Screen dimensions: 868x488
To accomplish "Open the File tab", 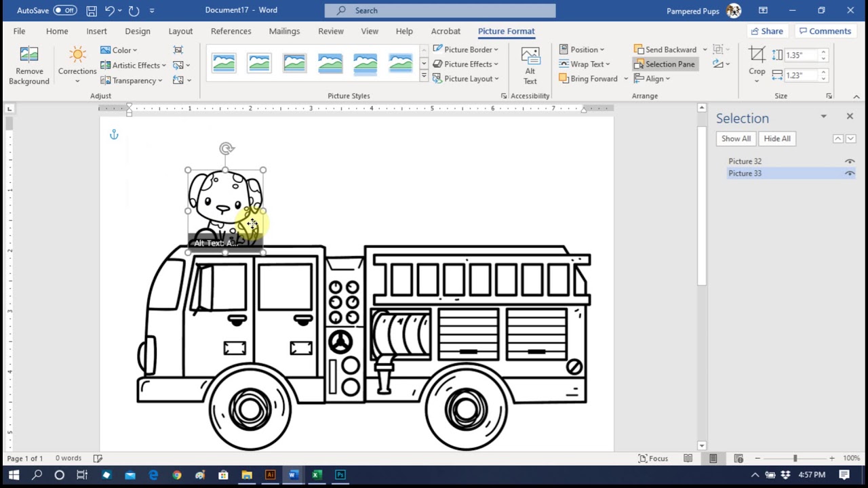I will pyautogui.click(x=19, y=31).
